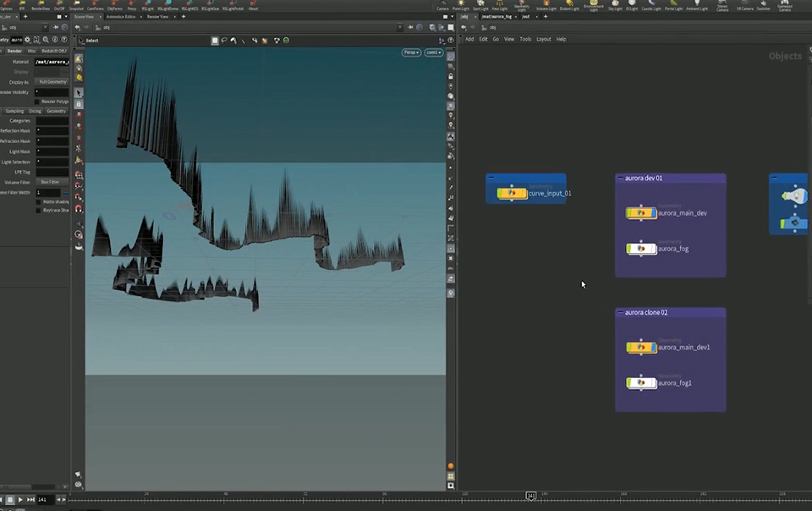Click the Material path input field

point(52,62)
